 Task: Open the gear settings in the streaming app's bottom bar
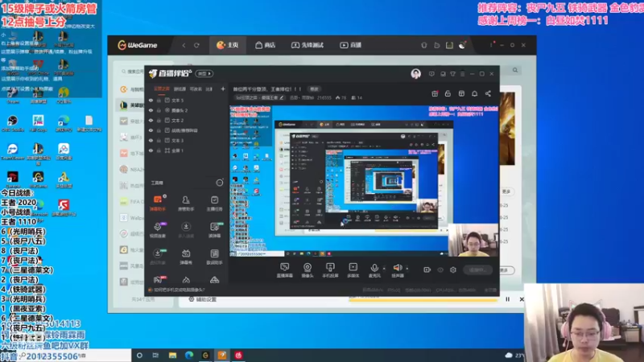[453, 269]
